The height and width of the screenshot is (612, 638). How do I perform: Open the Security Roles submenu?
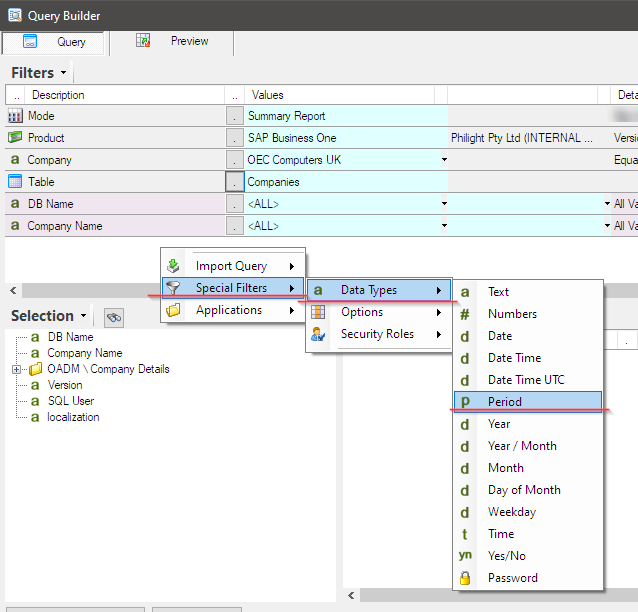click(379, 334)
